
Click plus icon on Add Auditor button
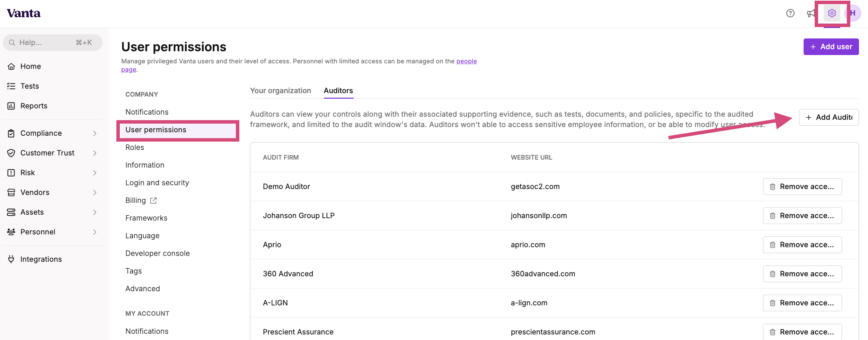[x=808, y=117]
